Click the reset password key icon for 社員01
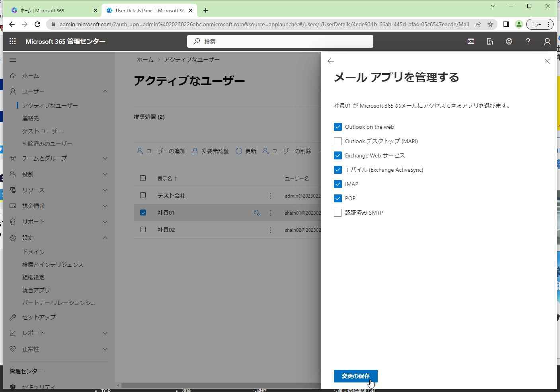This screenshot has width=560, height=392. 257,213
